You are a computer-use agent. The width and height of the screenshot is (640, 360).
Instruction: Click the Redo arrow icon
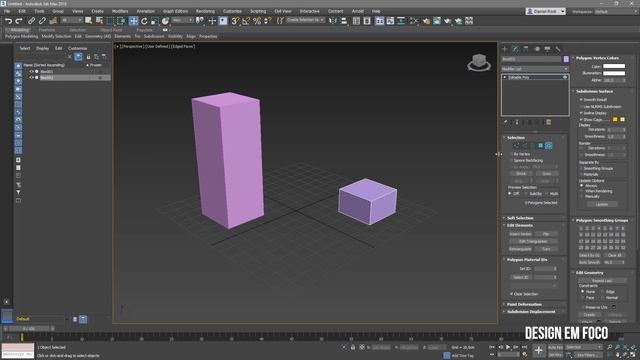pos(18,21)
